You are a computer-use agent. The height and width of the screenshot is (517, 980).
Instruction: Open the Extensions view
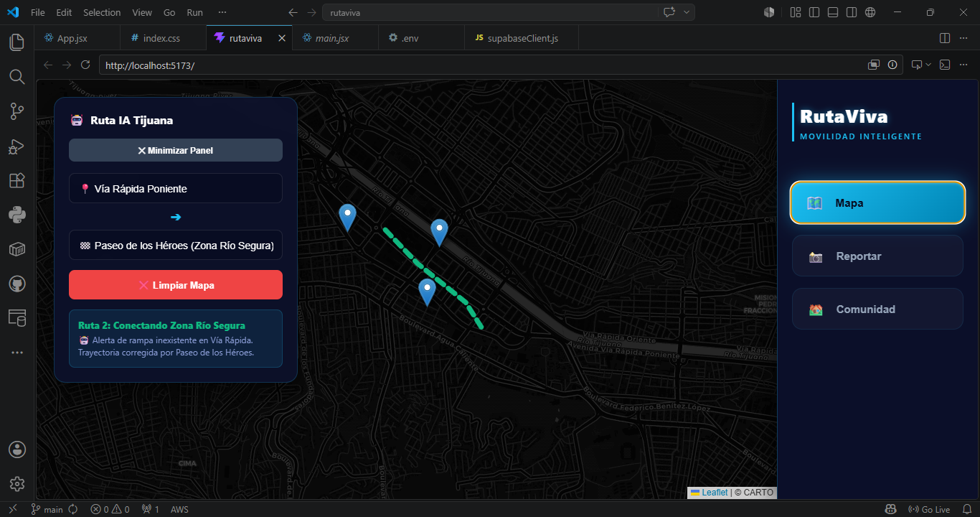tap(17, 180)
